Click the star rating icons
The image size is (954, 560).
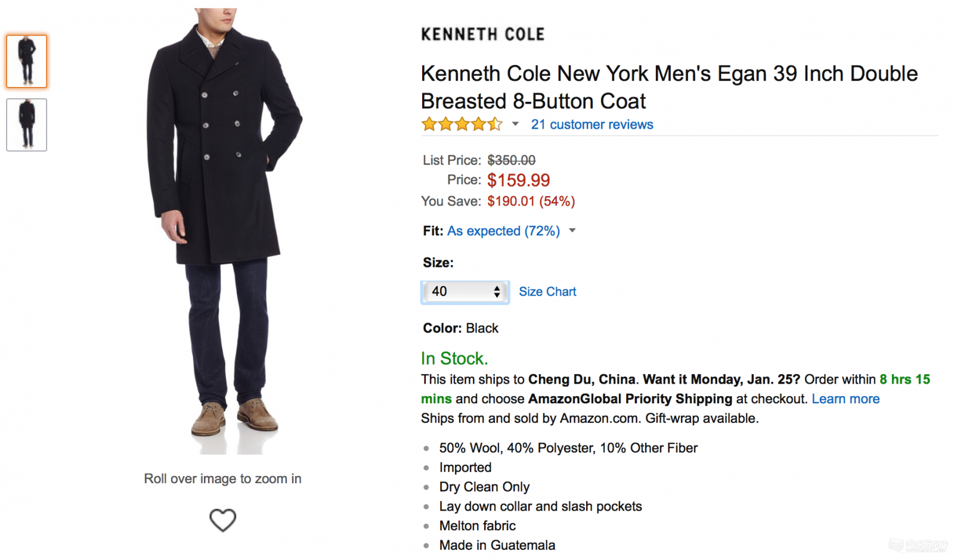pos(462,125)
